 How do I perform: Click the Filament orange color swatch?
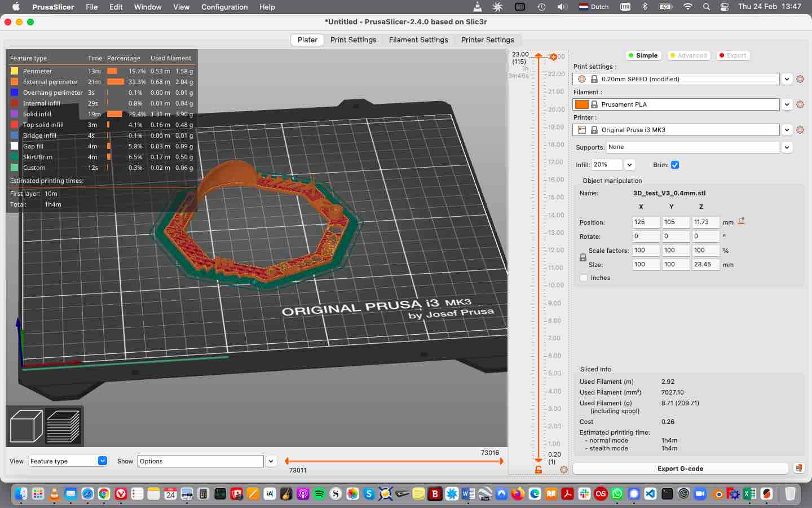point(581,104)
